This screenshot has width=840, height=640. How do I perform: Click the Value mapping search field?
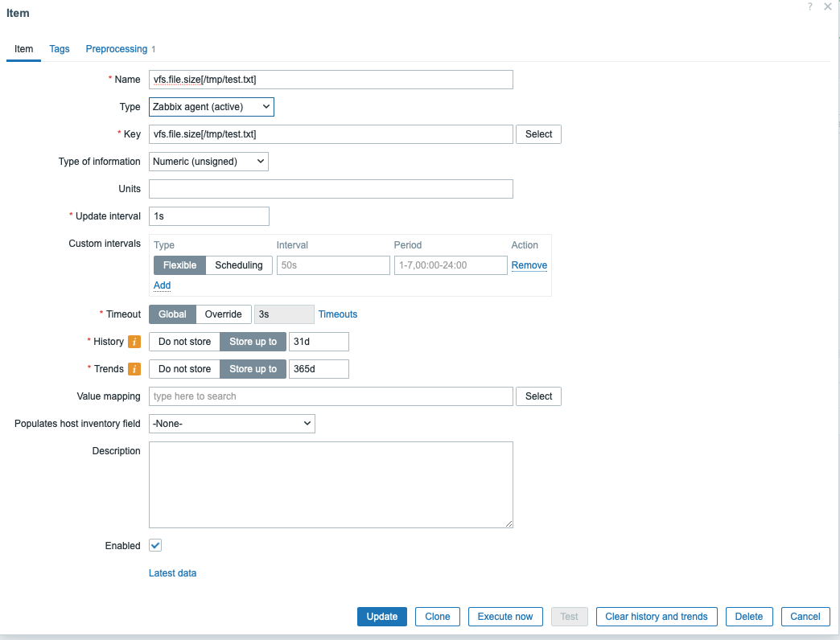pos(331,396)
